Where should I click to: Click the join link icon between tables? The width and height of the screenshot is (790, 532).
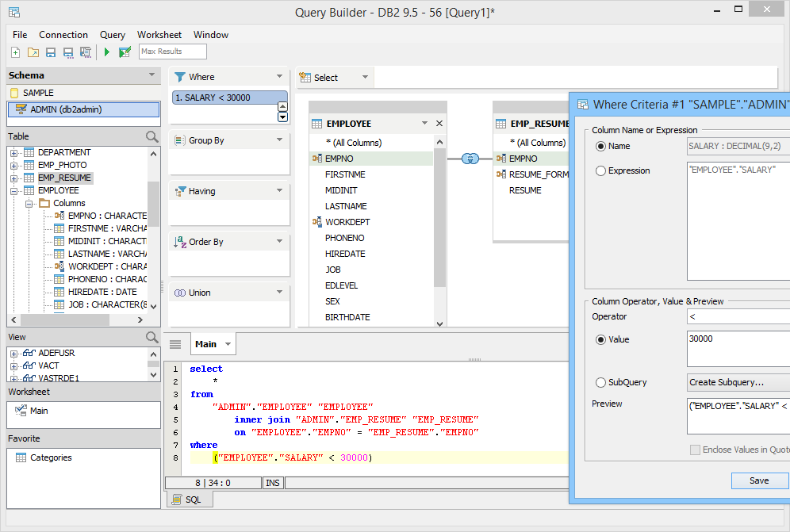coord(470,159)
